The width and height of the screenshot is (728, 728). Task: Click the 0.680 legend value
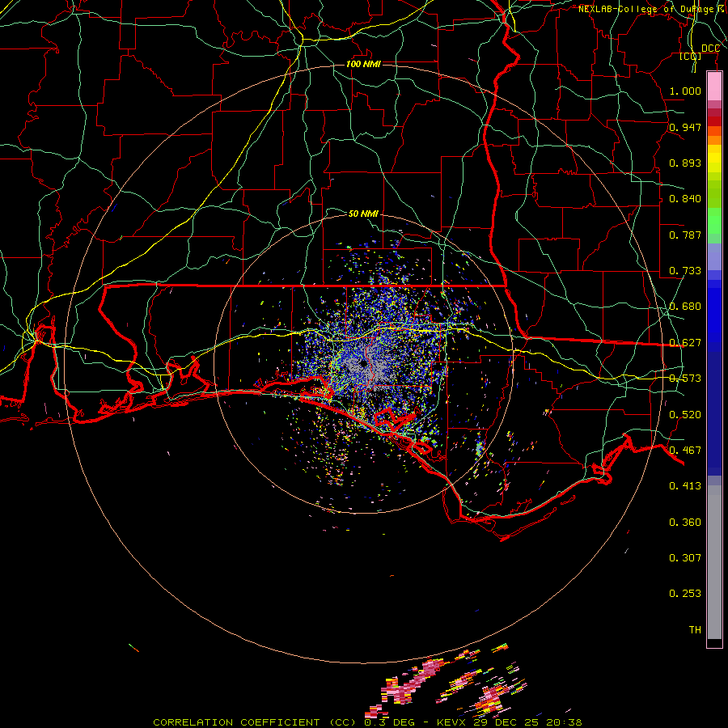coord(685,307)
